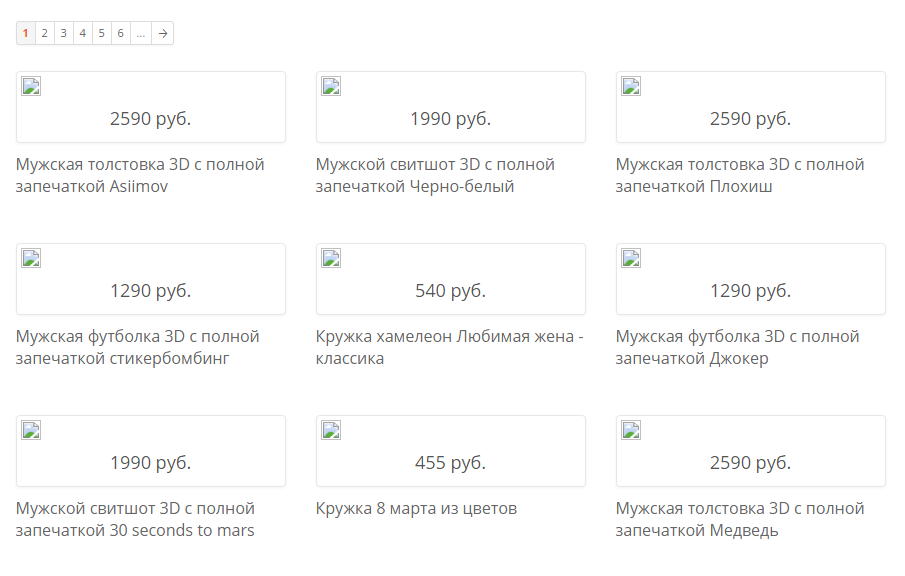This screenshot has width=905, height=576.
Task: Go to next page with arrow button
Action: coord(163,33)
